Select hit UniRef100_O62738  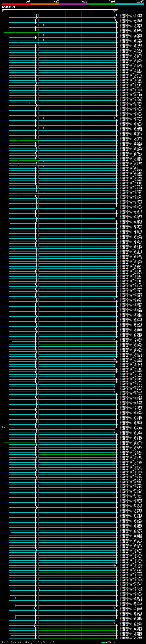coord(131,80)
